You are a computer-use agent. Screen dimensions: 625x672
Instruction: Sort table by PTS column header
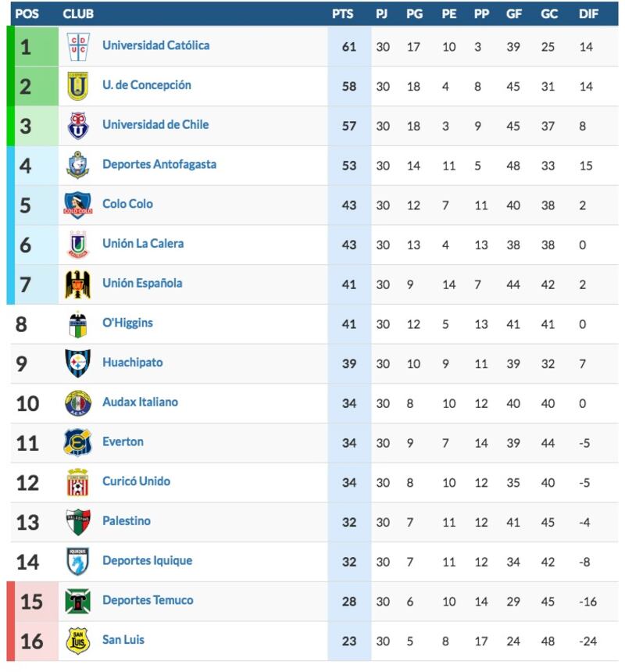(x=343, y=14)
